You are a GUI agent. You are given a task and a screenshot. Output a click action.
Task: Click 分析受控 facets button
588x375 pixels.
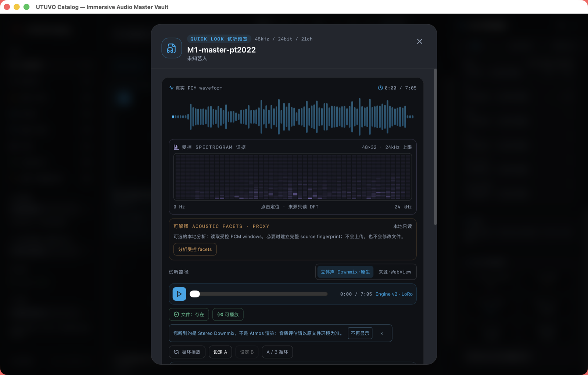point(195,249)
